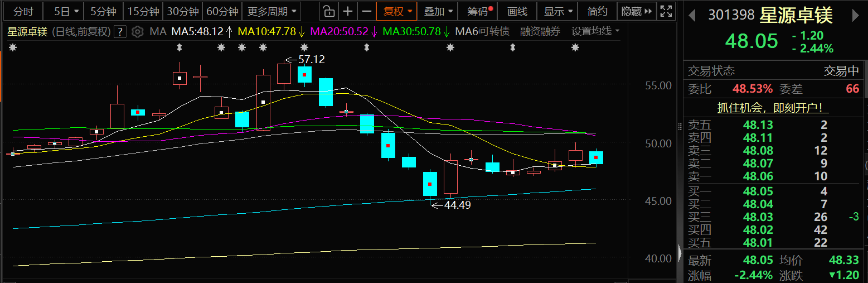The height and width of the screenshot is (283, 868).
Task: Toggle 简约 simplified view mode
Action: pyautogui.click(x=597, y=11)
